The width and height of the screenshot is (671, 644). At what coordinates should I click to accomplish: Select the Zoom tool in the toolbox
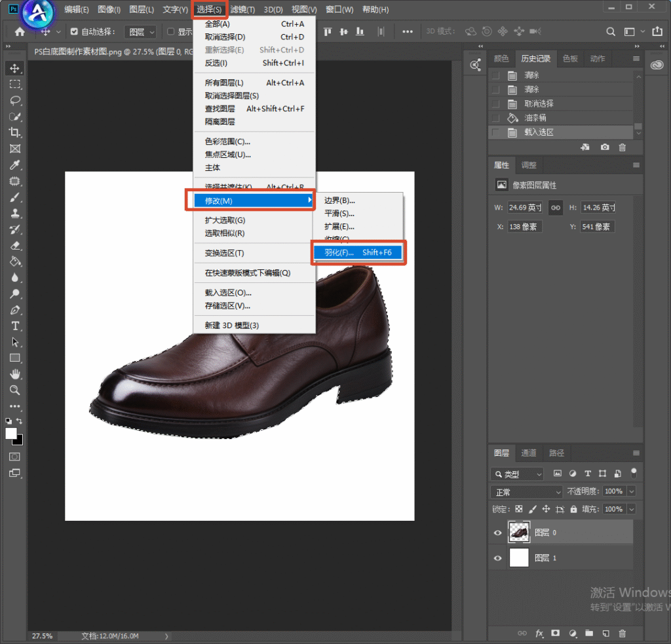15,390
